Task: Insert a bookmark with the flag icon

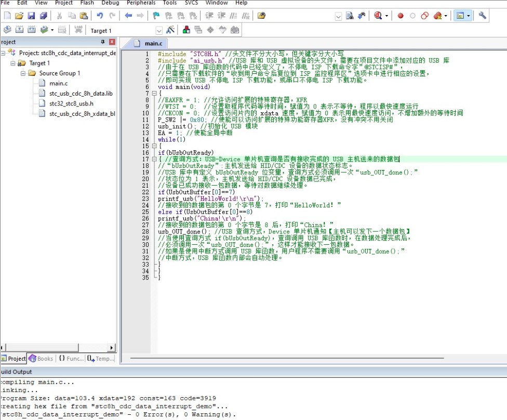Action: click(156, 16)
